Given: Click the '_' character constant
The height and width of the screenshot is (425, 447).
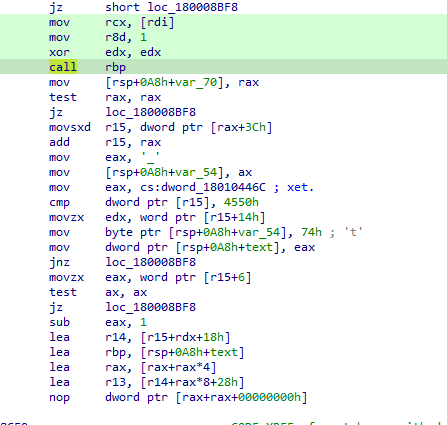Looking at the screenshot, I should click(150, 157).
